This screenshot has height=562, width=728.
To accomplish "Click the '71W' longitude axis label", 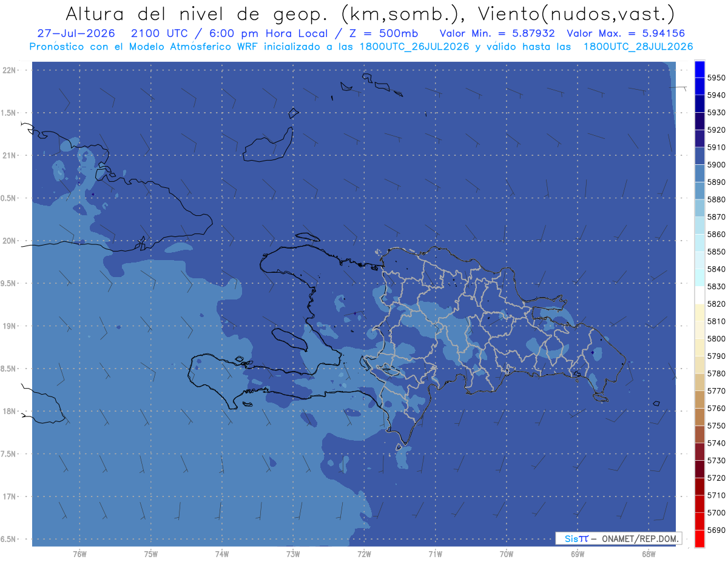I will click(435, 554).
